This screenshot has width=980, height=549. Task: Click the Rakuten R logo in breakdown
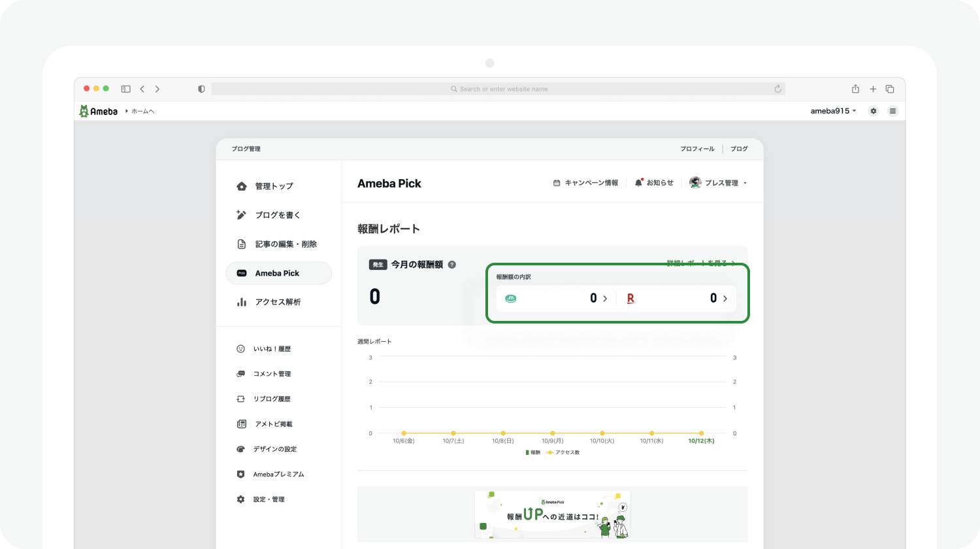pos(630,299)
